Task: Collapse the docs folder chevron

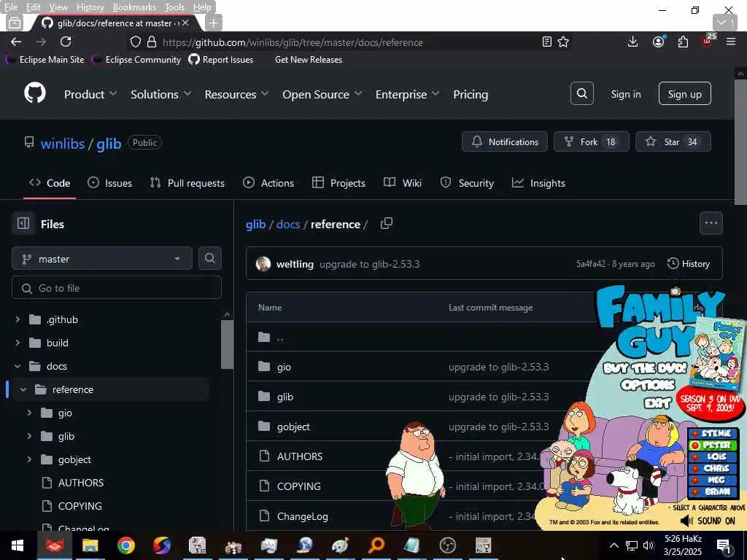Action: click(18, 366)
